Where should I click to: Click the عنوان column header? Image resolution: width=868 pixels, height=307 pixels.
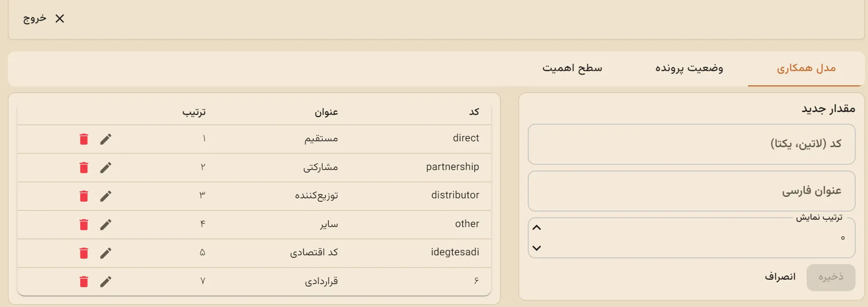tap(326, 112)
